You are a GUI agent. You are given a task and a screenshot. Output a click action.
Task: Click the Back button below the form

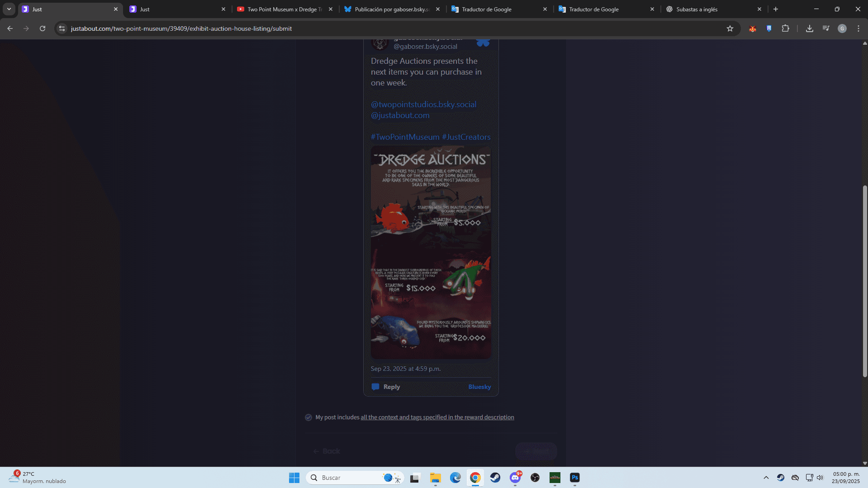[x=327, y=451]
